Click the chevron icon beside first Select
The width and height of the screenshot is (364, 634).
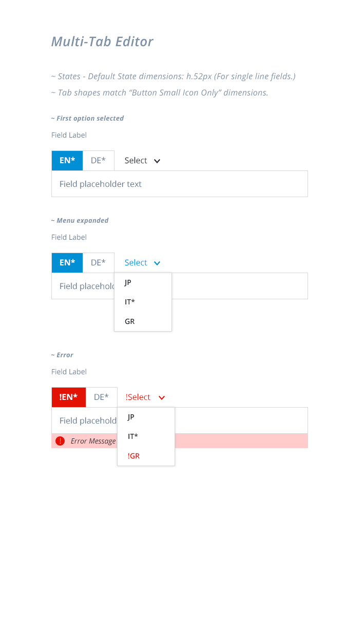click(157, 160)
